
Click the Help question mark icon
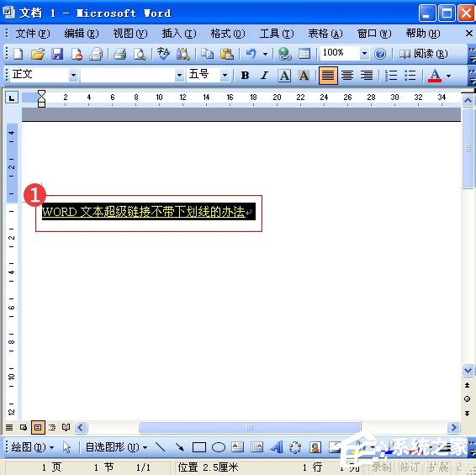point(380,55)
